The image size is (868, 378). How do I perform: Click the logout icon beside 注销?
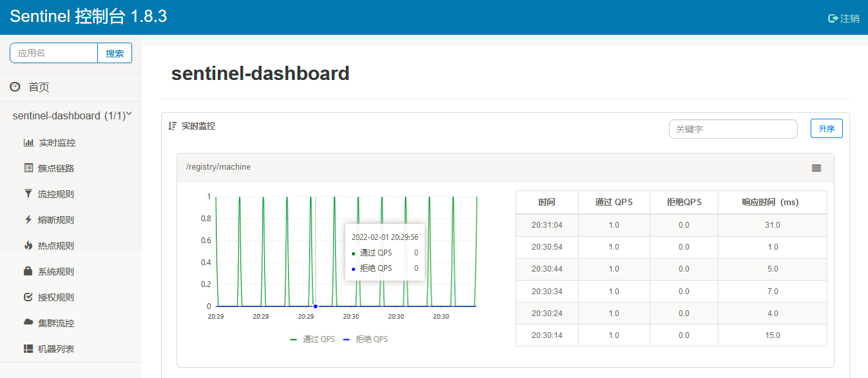point(833,19)
